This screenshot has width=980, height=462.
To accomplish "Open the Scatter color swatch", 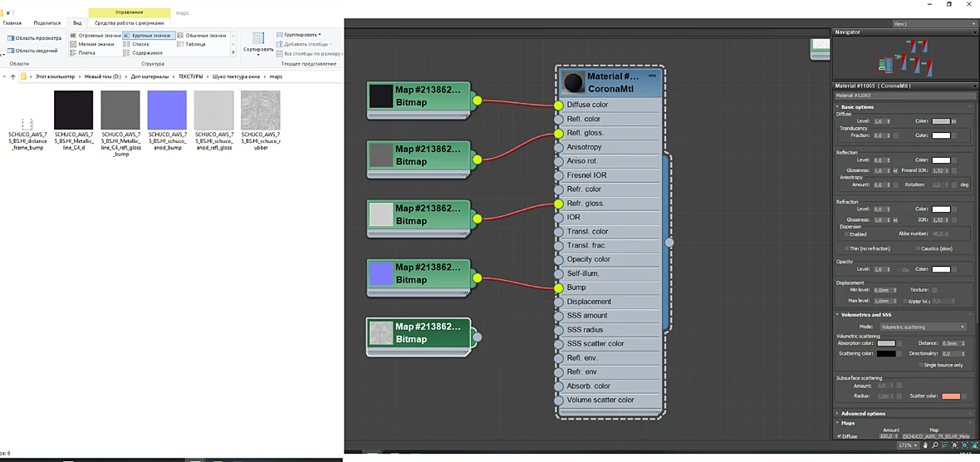I will click(x=951, y=396).
